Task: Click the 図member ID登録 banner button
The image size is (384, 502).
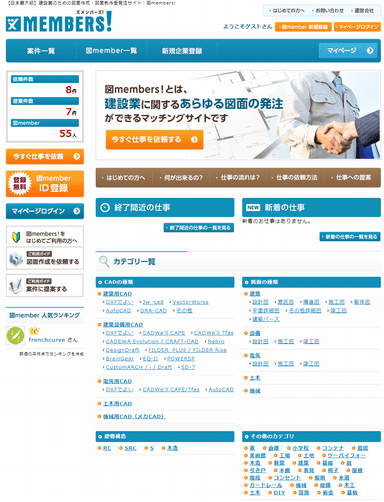Action: click(45, 184)
